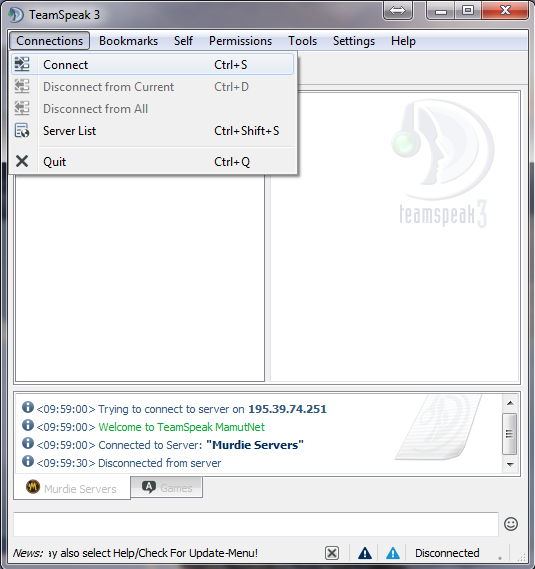Screen dimensions: 535x569
Task: Click the Disconnect from All icon
Action: pos(22,108)
